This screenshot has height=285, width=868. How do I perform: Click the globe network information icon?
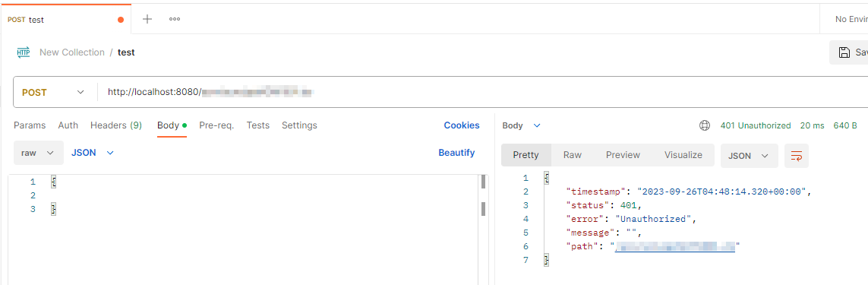pos(705,125)
